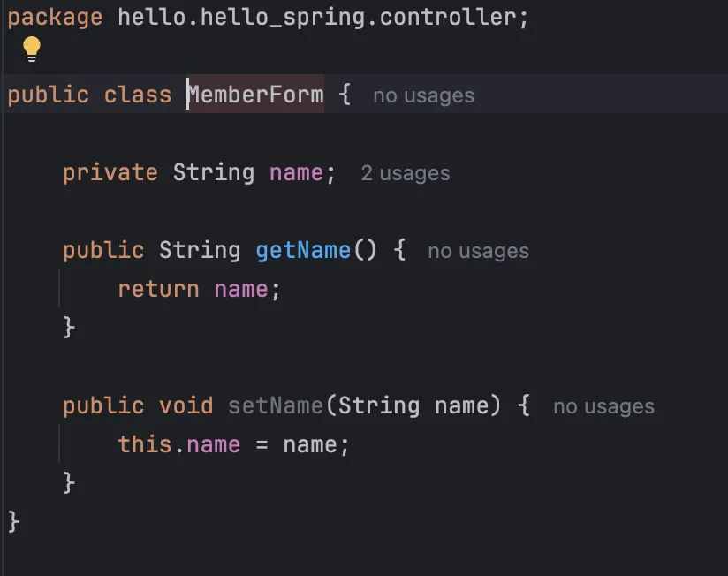Open the "2 usages" hint for name field

pos(405,173)
